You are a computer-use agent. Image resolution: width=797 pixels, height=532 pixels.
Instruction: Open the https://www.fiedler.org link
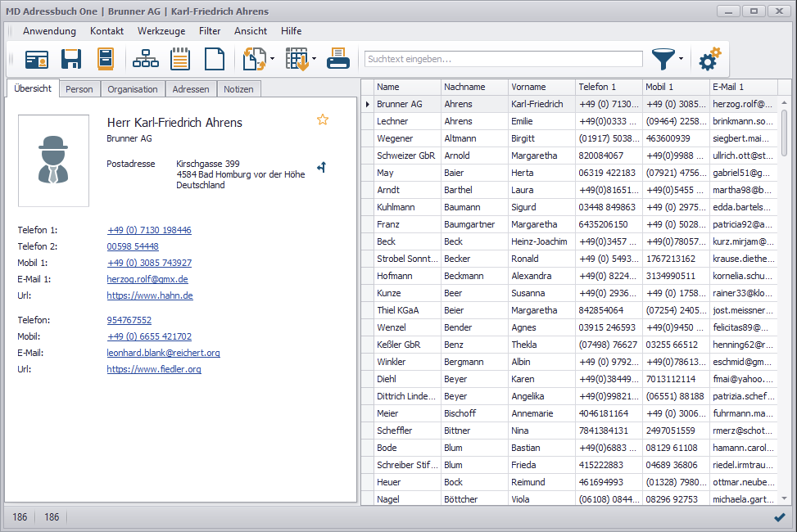[x=154, y=369]
